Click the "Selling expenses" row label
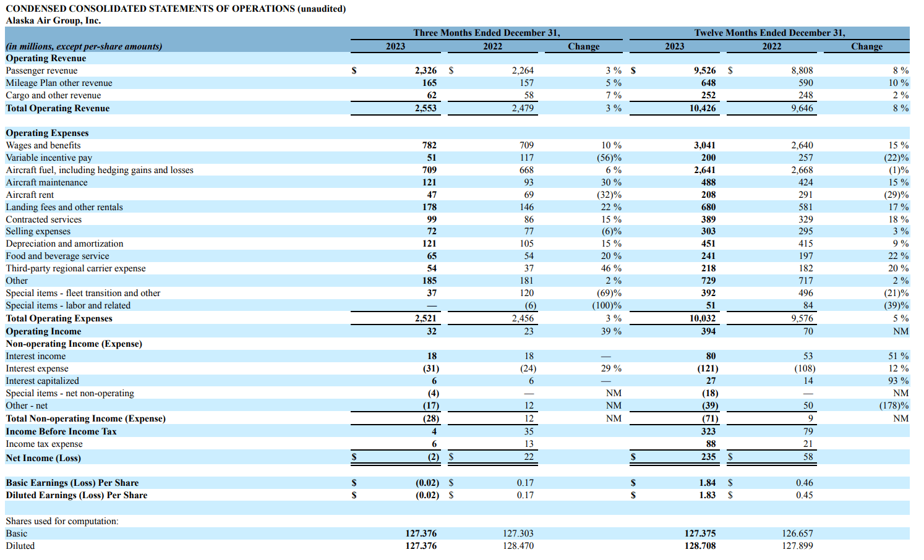 point(38,231)
